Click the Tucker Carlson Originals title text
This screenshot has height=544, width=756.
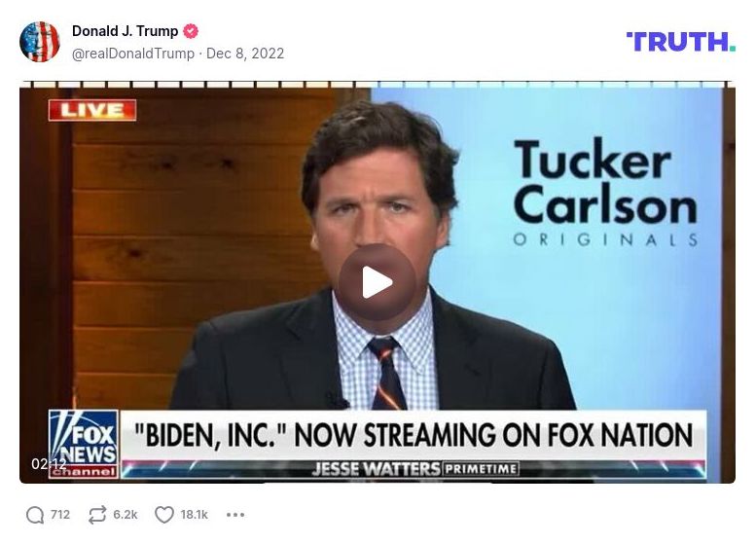605,192
